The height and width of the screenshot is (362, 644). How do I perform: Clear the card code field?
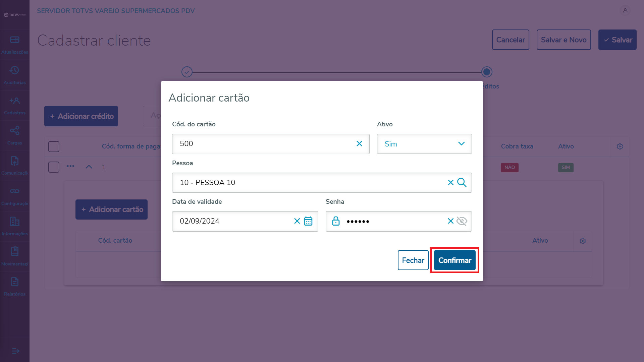tap(359, 144)
